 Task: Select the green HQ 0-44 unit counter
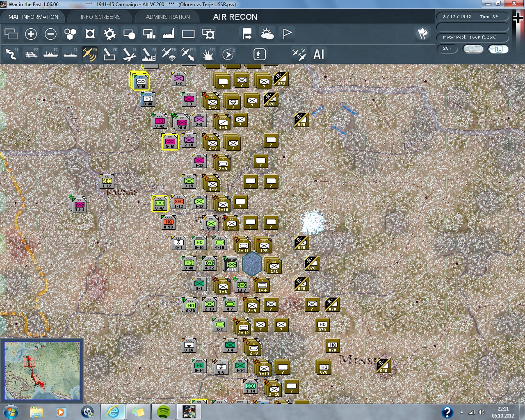(x=199, y=366)
